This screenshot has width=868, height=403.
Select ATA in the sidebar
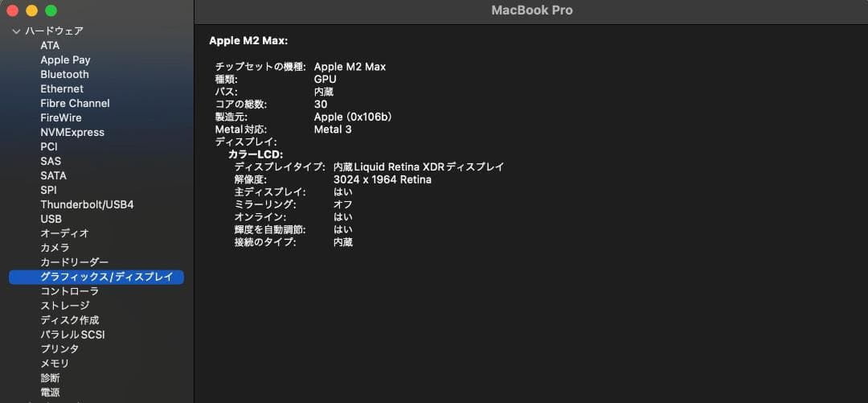pyautogui.click(x=50, y=46)
